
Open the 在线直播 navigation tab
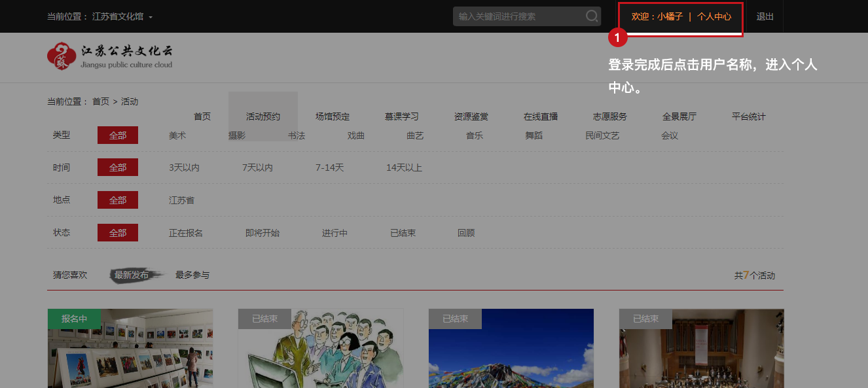click(x=541, y=116)
